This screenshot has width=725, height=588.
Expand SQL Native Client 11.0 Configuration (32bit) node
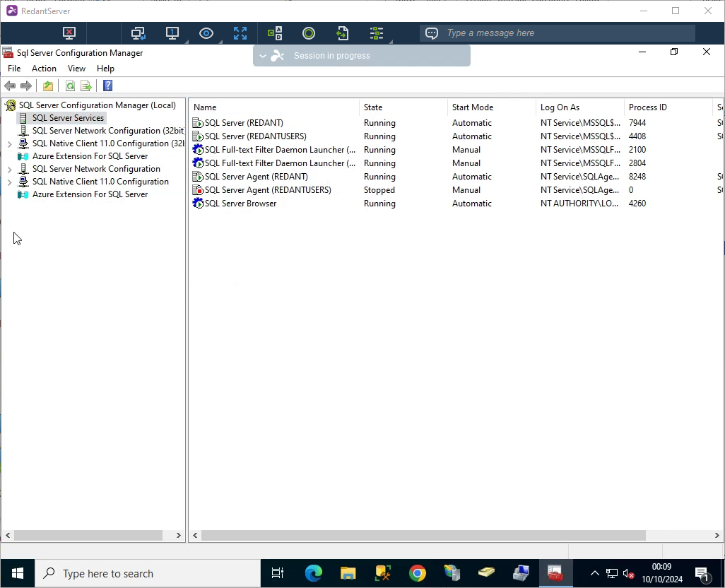(x=9, y=143)
